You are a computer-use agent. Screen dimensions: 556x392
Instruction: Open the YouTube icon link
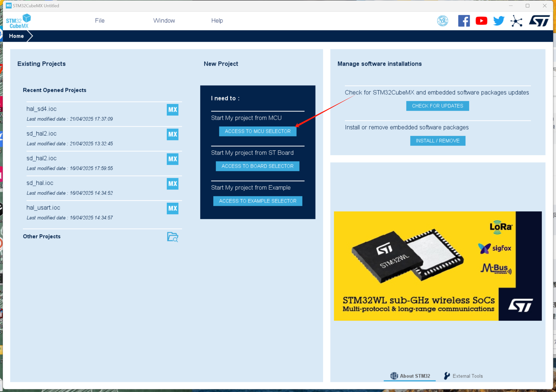coord(481,21)
